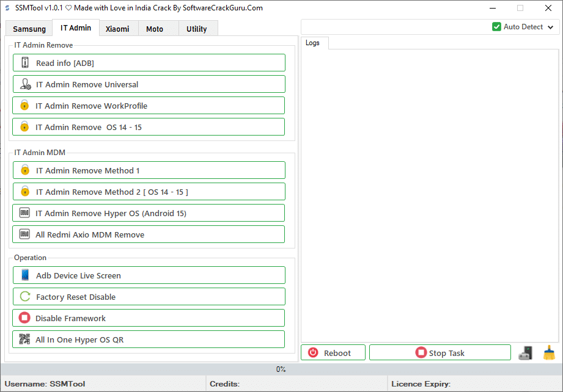Screen dimensions: 563x392
Task: Click the QR icon on All In One Hyper OS QR
Action: [23, 339]
